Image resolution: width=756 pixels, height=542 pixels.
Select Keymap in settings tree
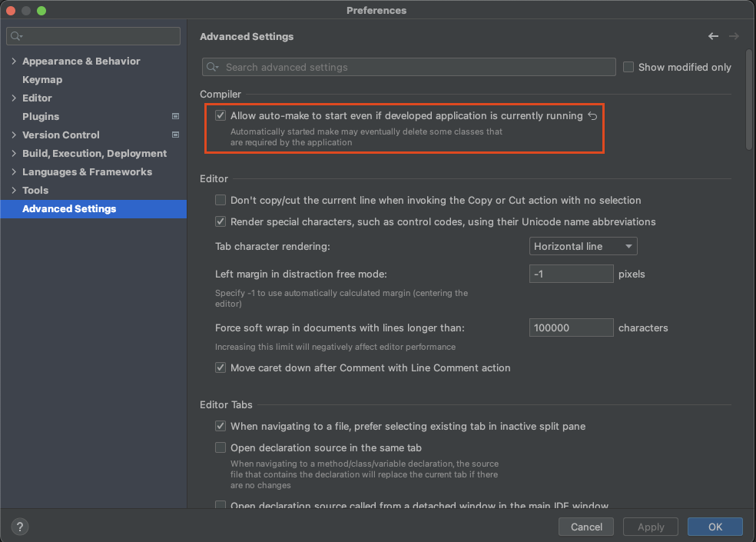[x=42, y=80]
